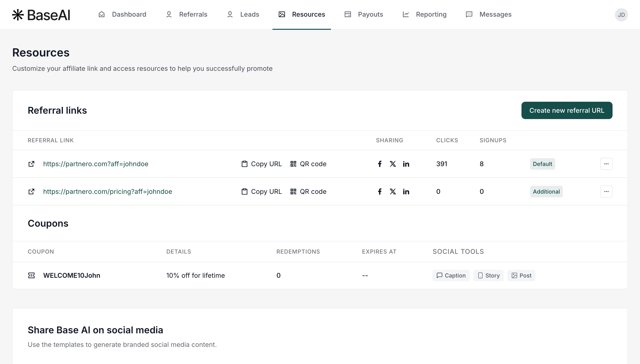Generate a Post for the coupon
This screenshot has height=364, width=640.
521,275
